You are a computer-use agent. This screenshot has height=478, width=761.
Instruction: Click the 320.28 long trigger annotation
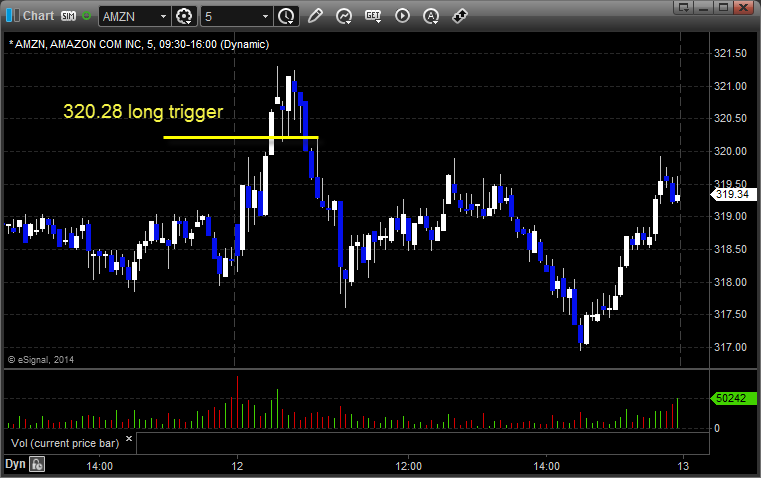pyautogui.click(x=143, y=112)
